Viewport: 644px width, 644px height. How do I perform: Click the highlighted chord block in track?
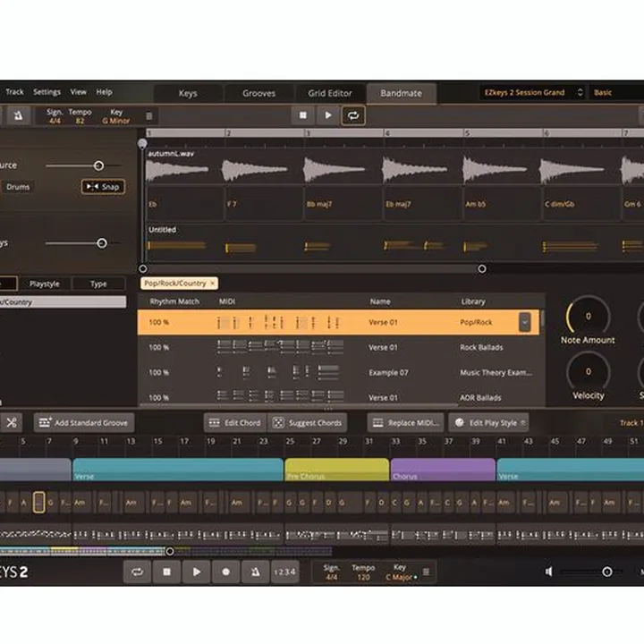pos(39,503)
